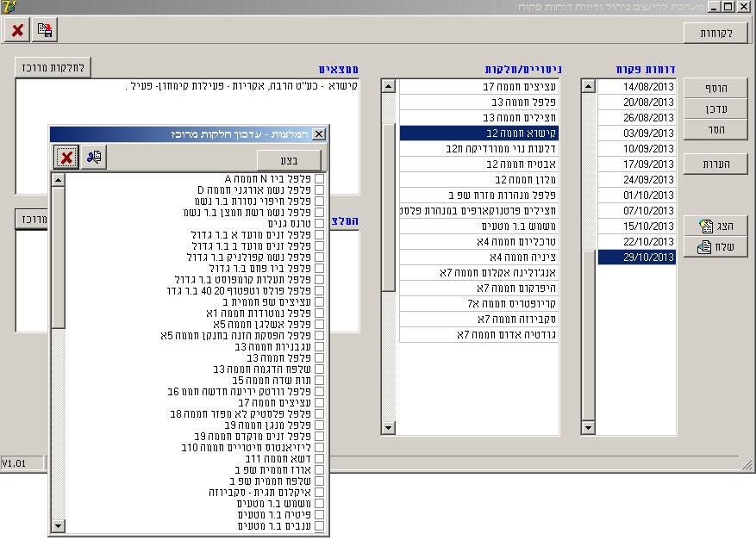Screen dimensions: 756x540
Task: Check פלפל אשלגן חממה 5א
Action: click(x=319, y=324)
